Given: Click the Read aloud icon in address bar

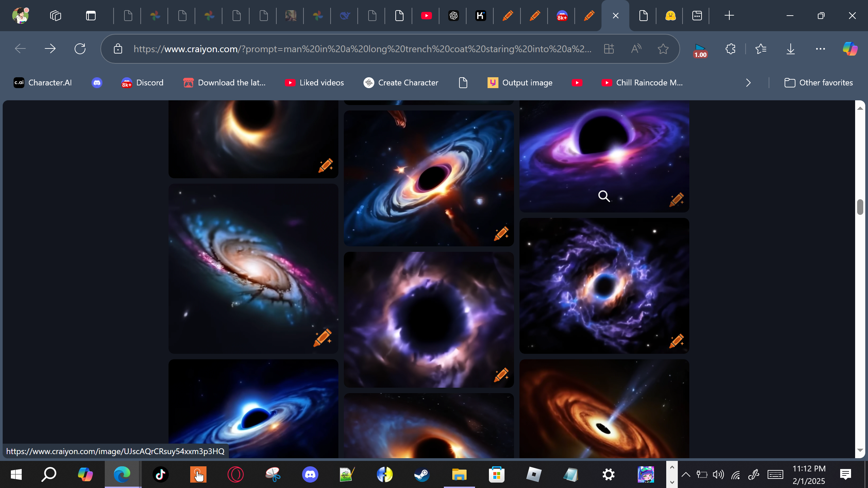Looking at the screenshot, I should tap(636, 49).
